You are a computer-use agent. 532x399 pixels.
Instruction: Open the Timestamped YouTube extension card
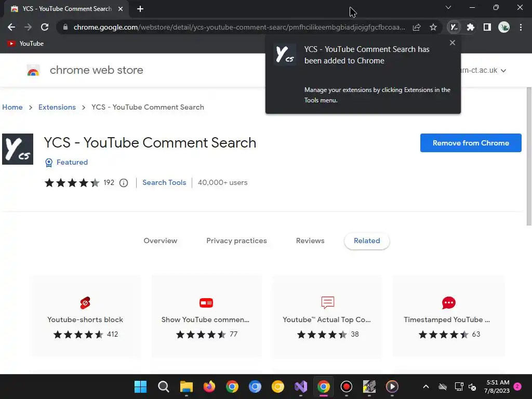(448, 316)
